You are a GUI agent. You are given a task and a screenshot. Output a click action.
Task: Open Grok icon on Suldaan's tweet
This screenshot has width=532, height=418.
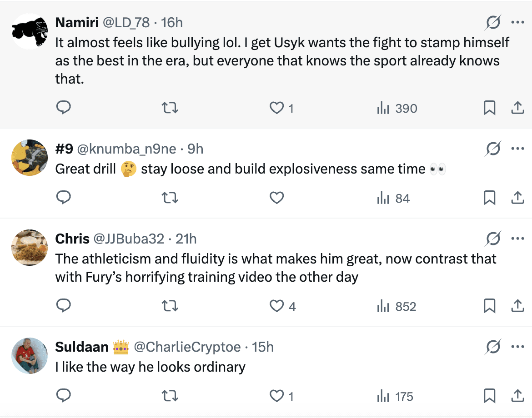493,347
